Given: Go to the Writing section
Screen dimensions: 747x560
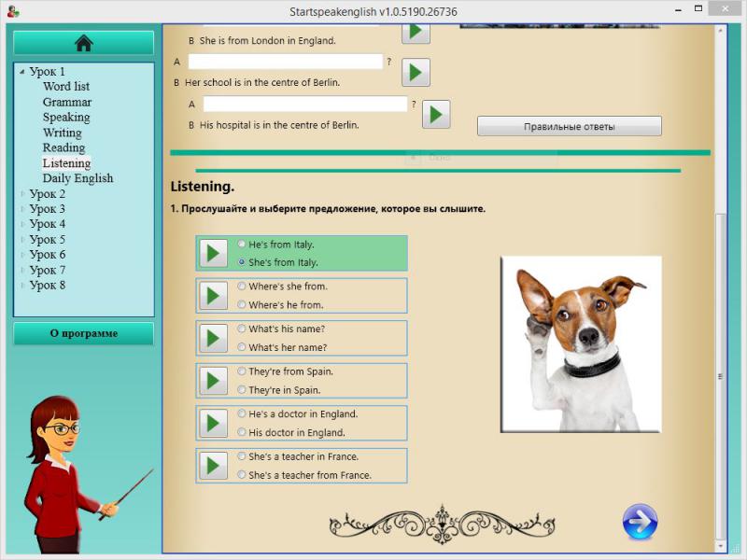Looking at the screenshot, I should [x=62, y=133].
